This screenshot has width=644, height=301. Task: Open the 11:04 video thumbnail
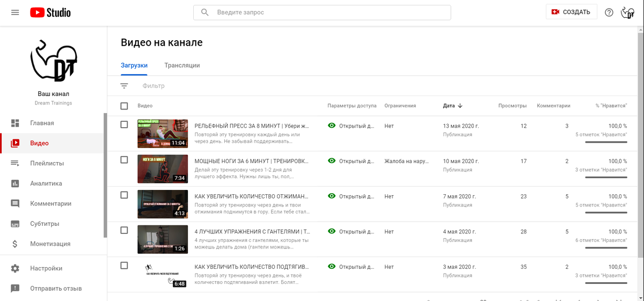pyautogui.click(x=163, y=134)
